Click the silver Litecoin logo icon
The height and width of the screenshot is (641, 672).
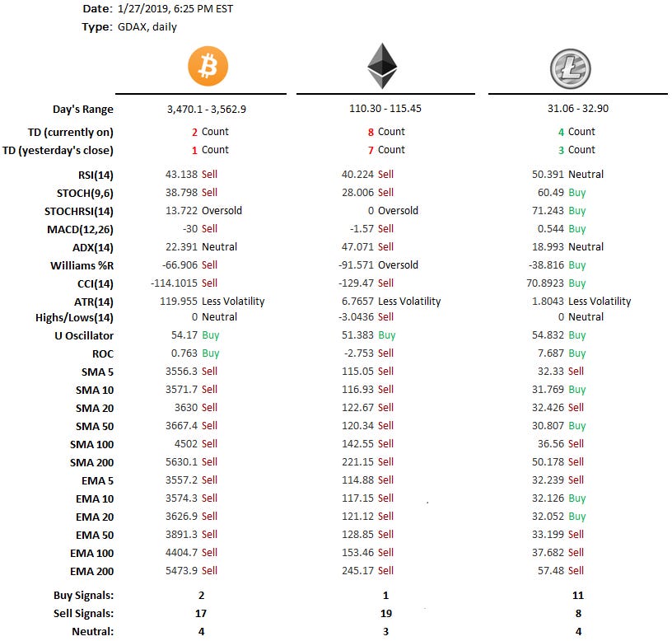point(571,68)
